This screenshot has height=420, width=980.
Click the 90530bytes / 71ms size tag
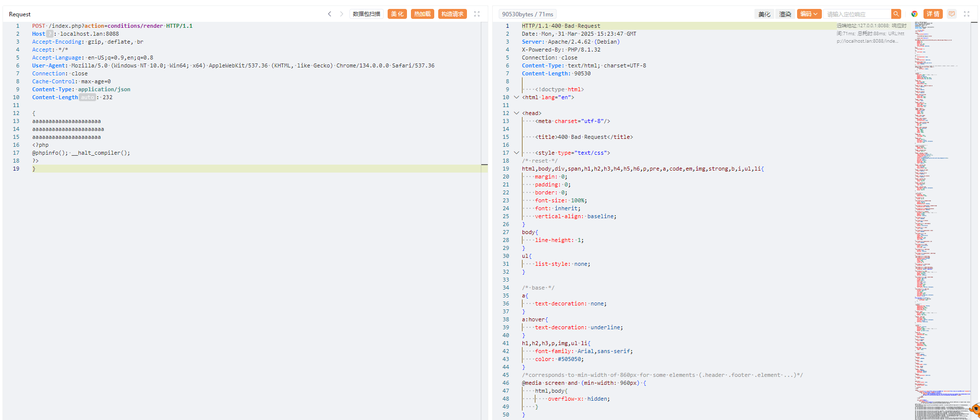[527, 14]
